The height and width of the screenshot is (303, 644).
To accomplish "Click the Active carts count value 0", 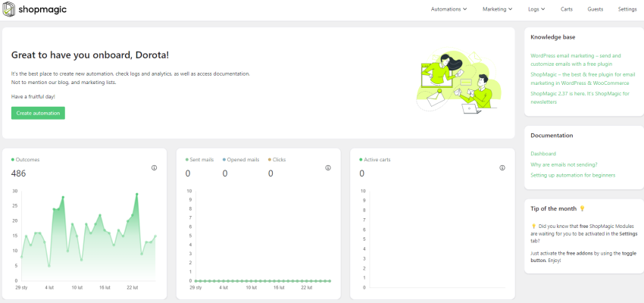I will 362,173.
